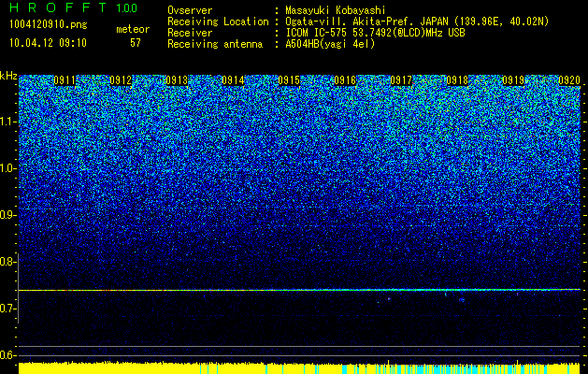Click the Ovserver label

click(x=190, y=10)
